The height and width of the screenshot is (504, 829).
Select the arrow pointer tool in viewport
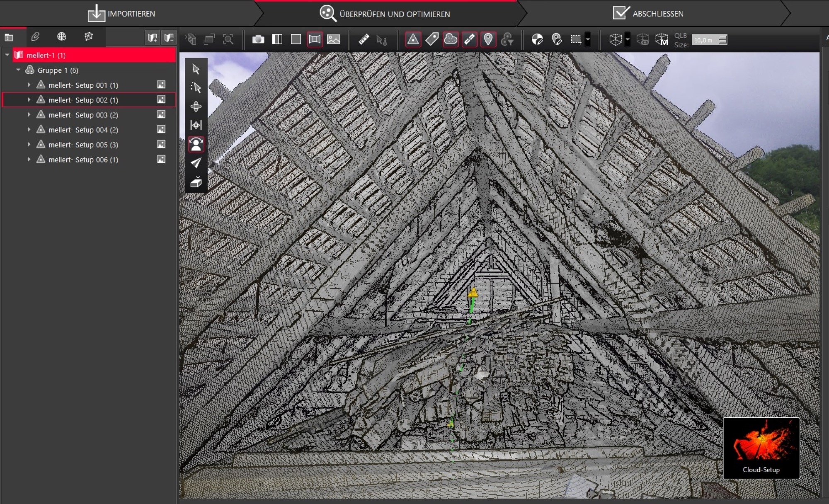[x=196, y=69]
